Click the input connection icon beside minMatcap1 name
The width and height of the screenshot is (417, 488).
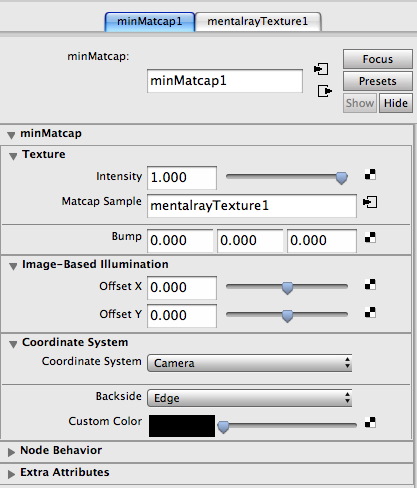pos(321,69)
